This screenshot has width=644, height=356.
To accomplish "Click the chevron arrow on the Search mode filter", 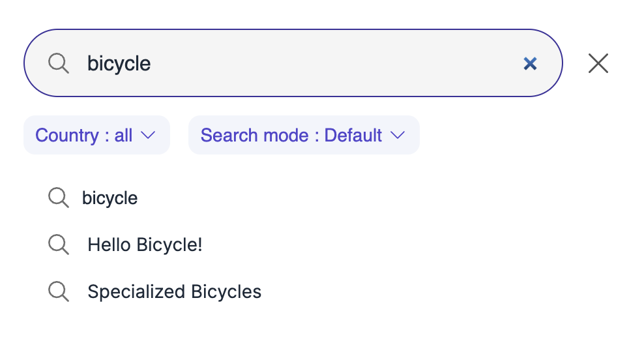I will [x=398, y=135].
